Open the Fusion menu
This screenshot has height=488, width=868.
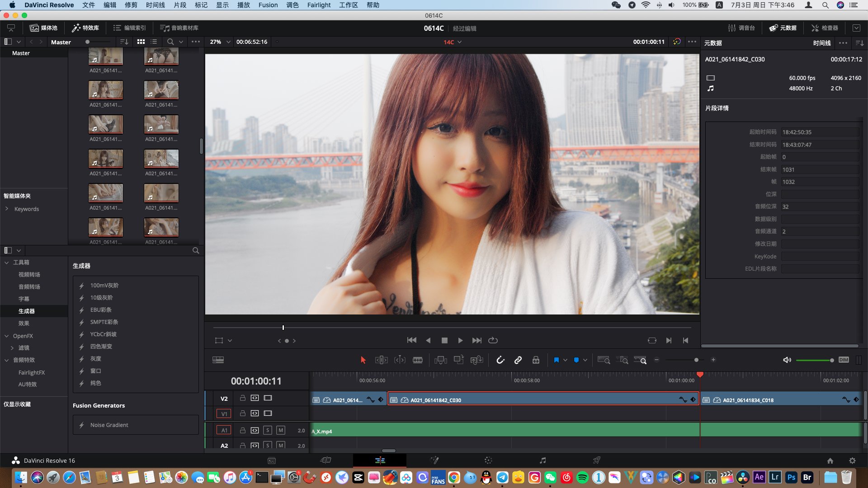point(268,5)
